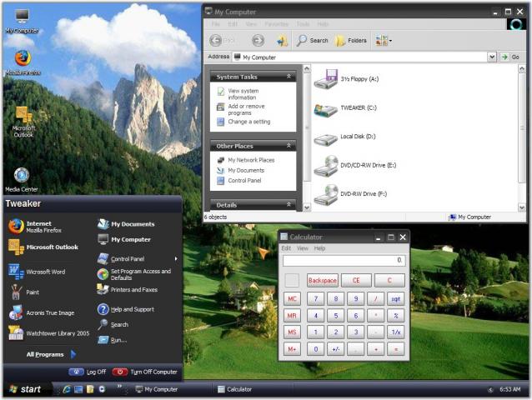Open My Network Places link
532x400 pixels.
point(251,160)
